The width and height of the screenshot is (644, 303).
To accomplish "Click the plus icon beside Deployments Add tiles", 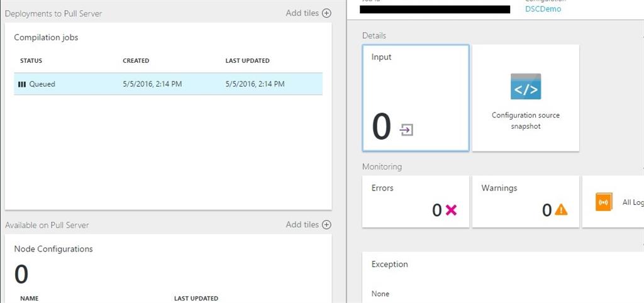I will [x=326, y=13].
